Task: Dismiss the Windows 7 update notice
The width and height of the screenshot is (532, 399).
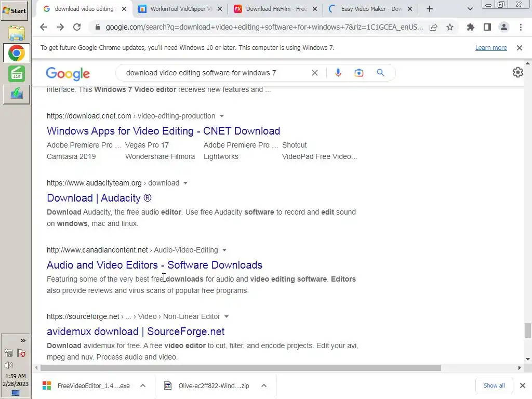Action: pos(520,48)
